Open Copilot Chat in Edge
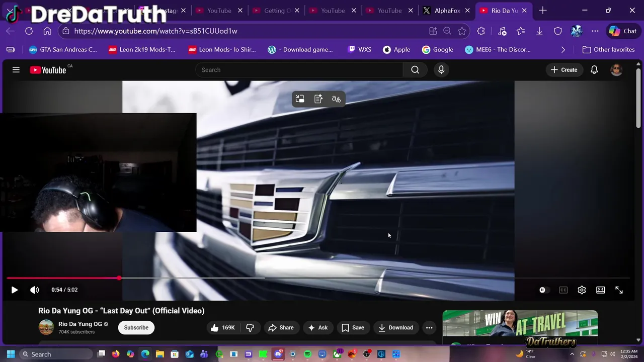The width and height of the screenshot is (644, 362). coord(623,31)
